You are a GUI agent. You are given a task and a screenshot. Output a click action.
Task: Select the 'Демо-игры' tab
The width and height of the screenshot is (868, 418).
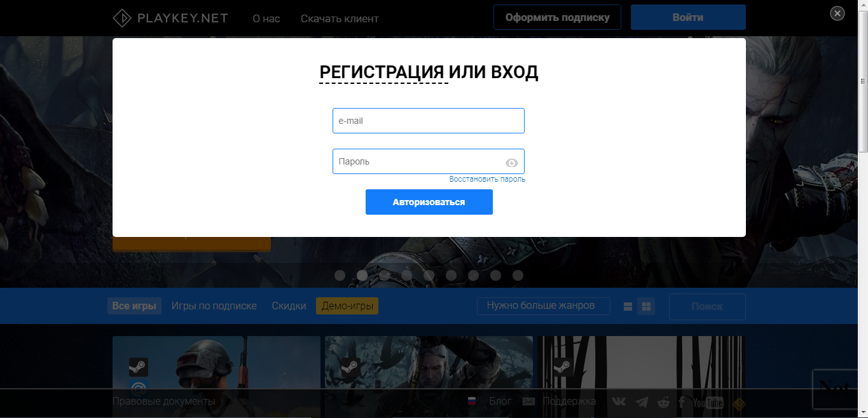point(347,306)
